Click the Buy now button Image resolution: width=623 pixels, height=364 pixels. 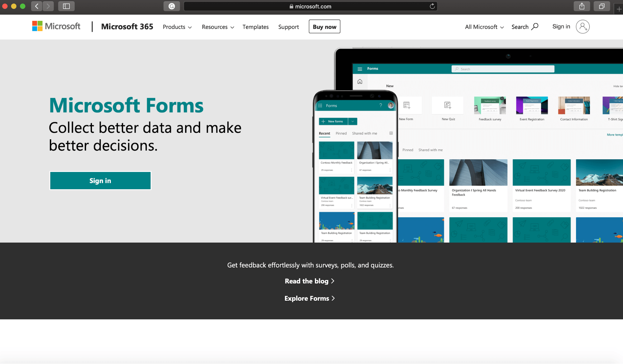[324, 26]
